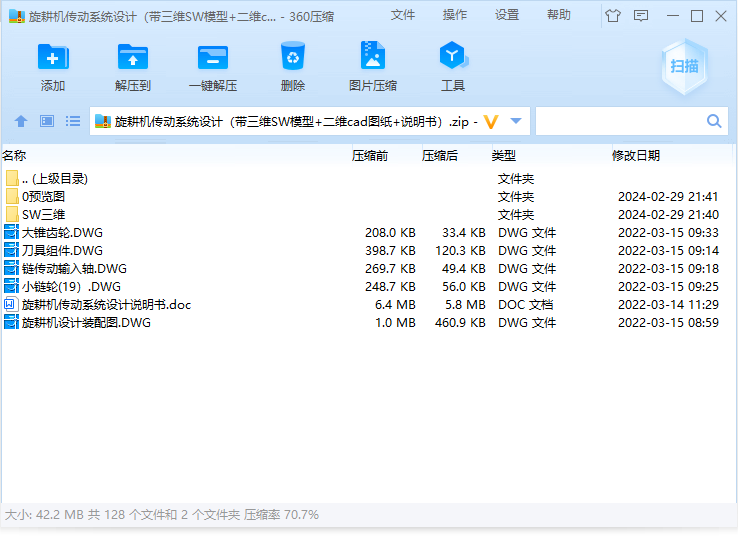Open the 文件 menu
Screen dimensions: 738x539
point(403,15)
